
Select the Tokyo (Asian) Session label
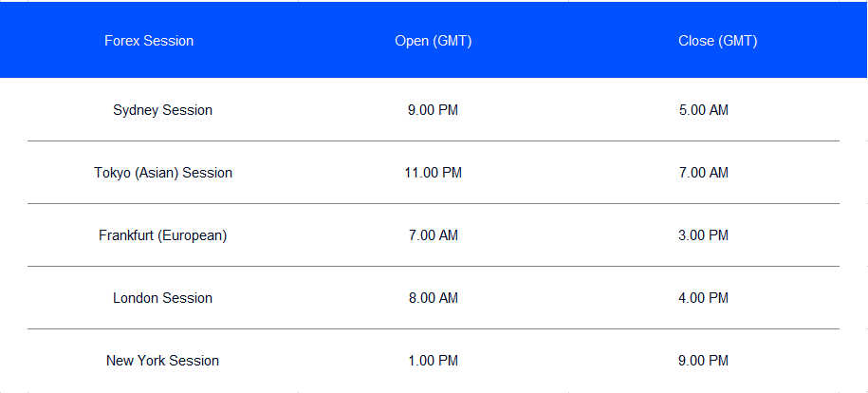(163, 173)
